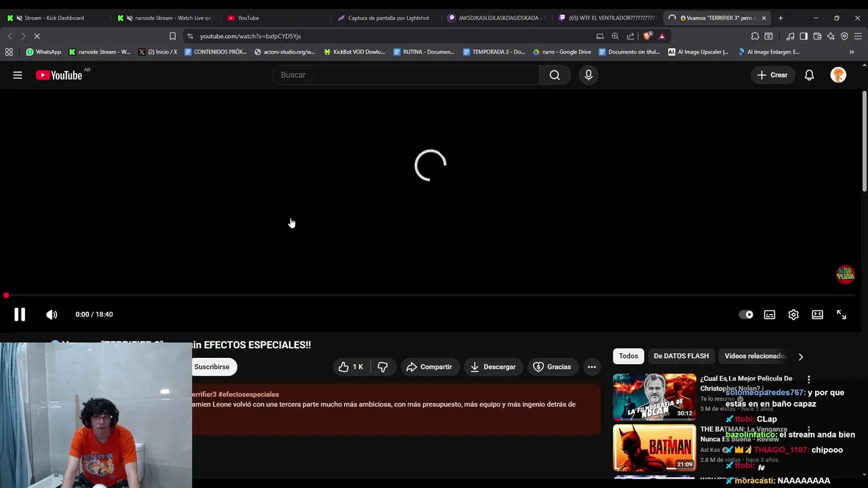
Task: Select the Videos relacionados chip
Action: pyautogui.click(x=754, y=356)
